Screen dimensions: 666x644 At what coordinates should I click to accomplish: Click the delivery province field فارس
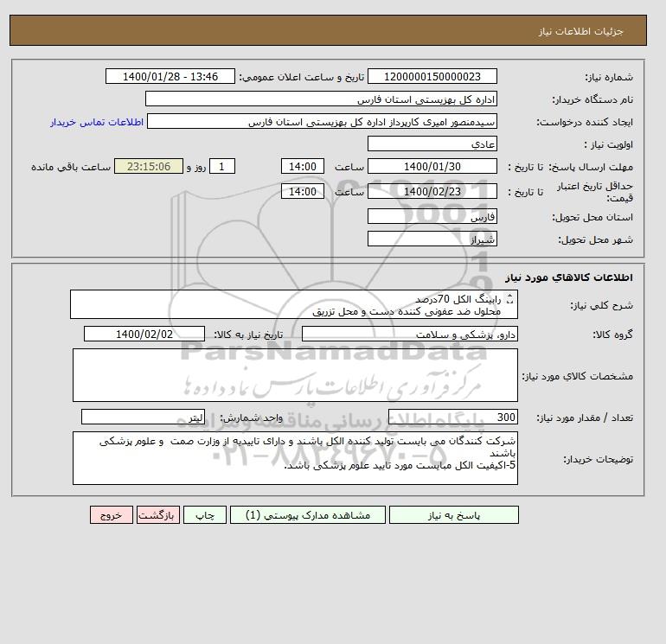[432, 216]
